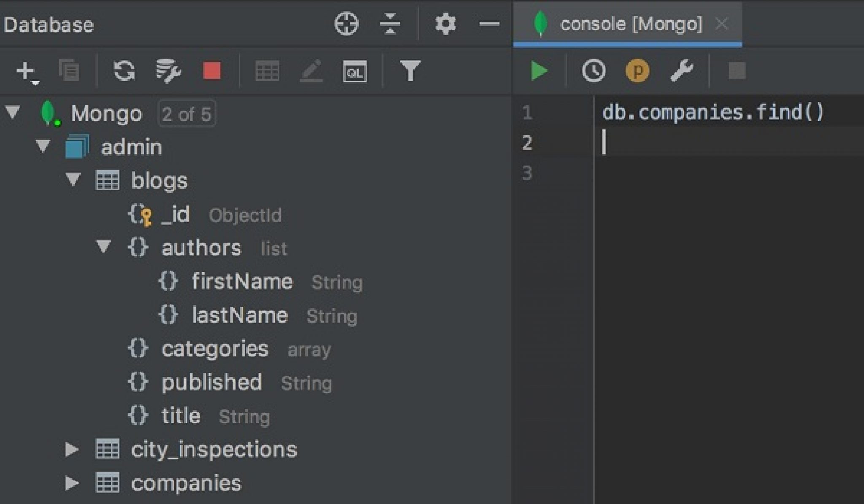The width and height of the screenshot is (864, 504).
Task: Collapse all tree nodes icon
Action: point(390,24)
